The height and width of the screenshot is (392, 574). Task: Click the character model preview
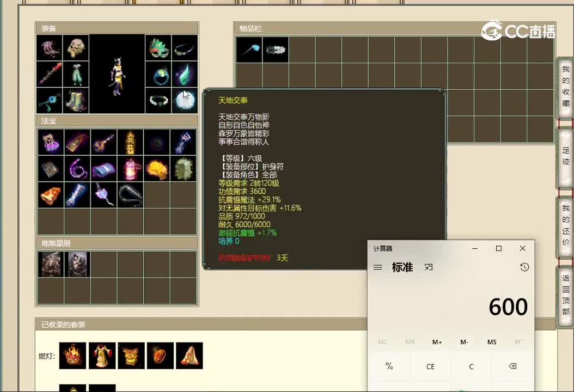tap(117, 74)
